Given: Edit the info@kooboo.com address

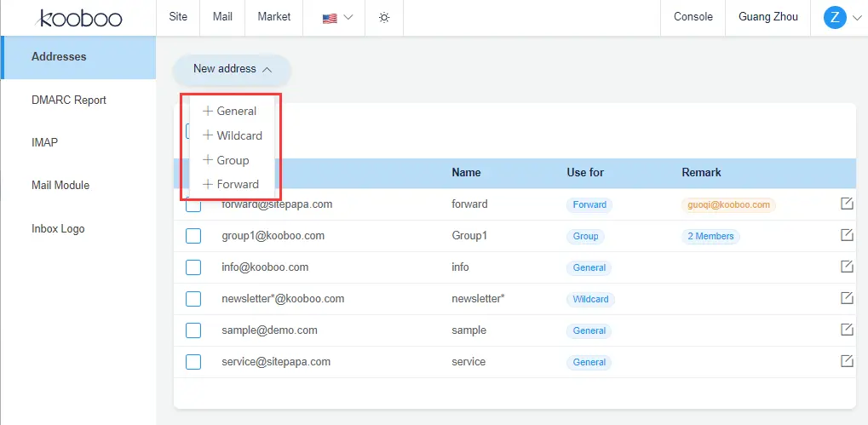Looking at the screenshot, I should click(847, 267).
